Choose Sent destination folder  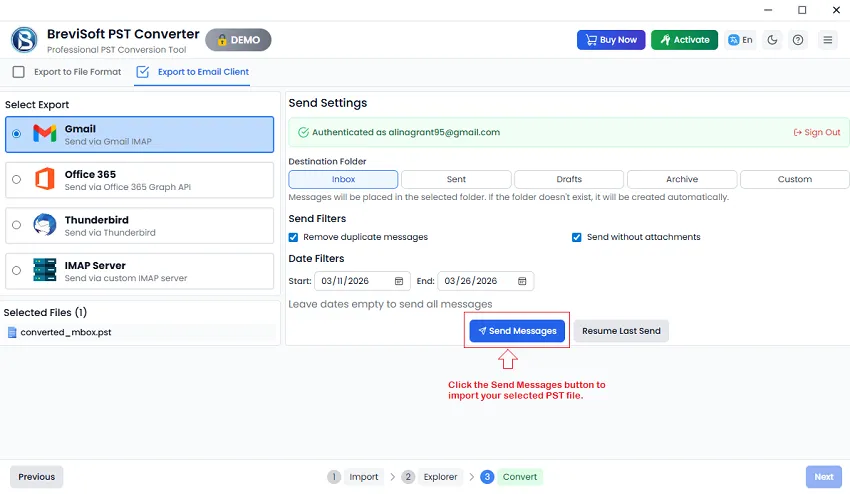(456, 179)
